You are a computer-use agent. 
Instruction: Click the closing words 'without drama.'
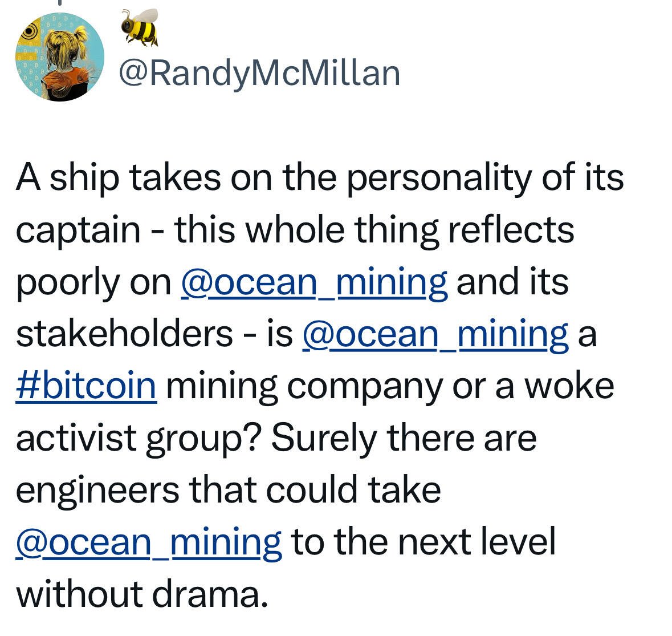(x=142, y=595)
